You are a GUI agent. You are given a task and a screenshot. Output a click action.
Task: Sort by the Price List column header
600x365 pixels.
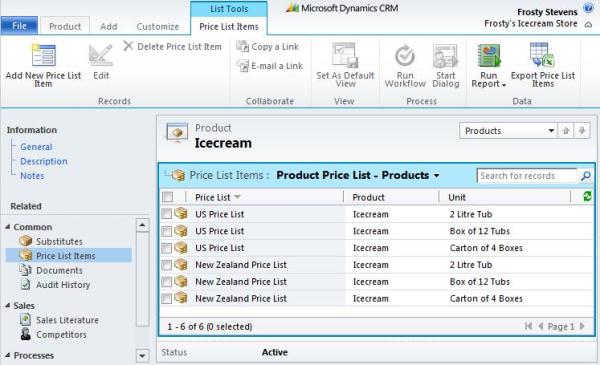click(x=213, y=197)
